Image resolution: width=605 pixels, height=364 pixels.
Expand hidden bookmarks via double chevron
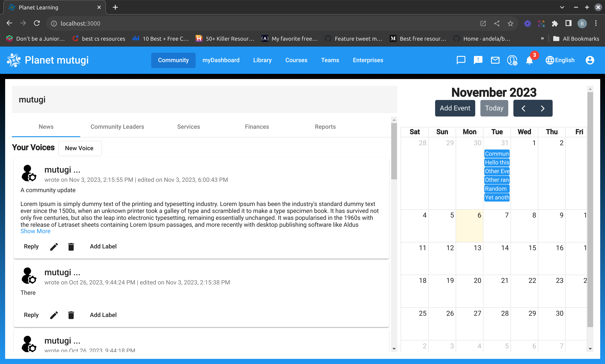(x=543, y=39)
